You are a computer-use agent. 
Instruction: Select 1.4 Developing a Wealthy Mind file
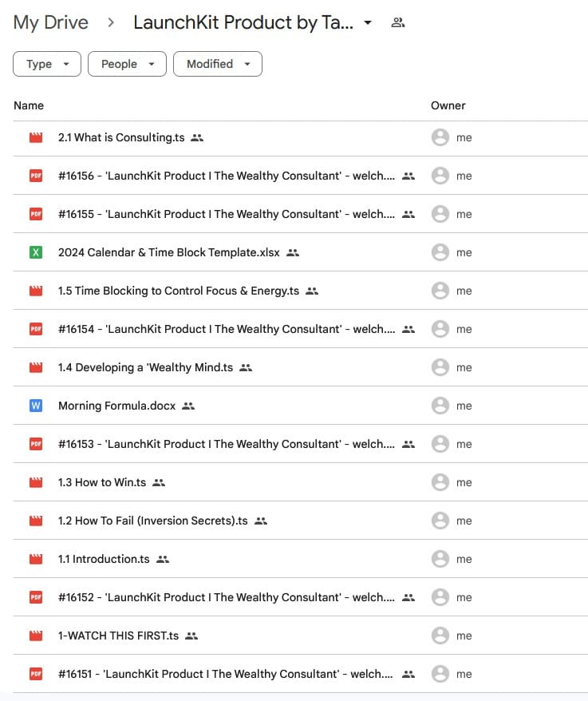tap(145, 367)
